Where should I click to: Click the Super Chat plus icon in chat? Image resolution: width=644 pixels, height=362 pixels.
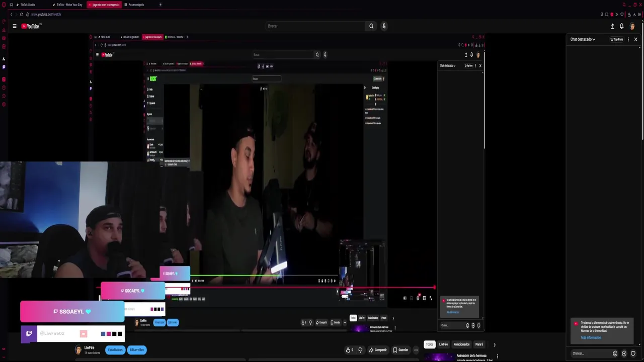pos(624,353)
